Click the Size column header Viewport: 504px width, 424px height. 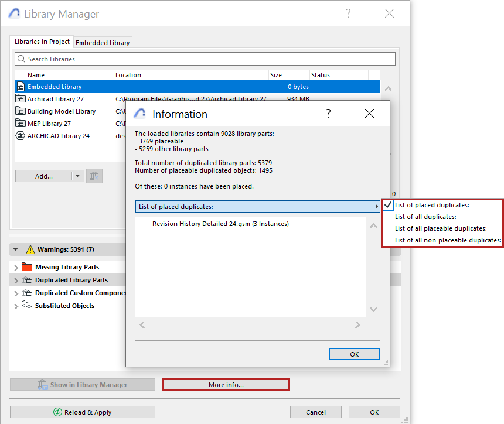coord(290,75)
